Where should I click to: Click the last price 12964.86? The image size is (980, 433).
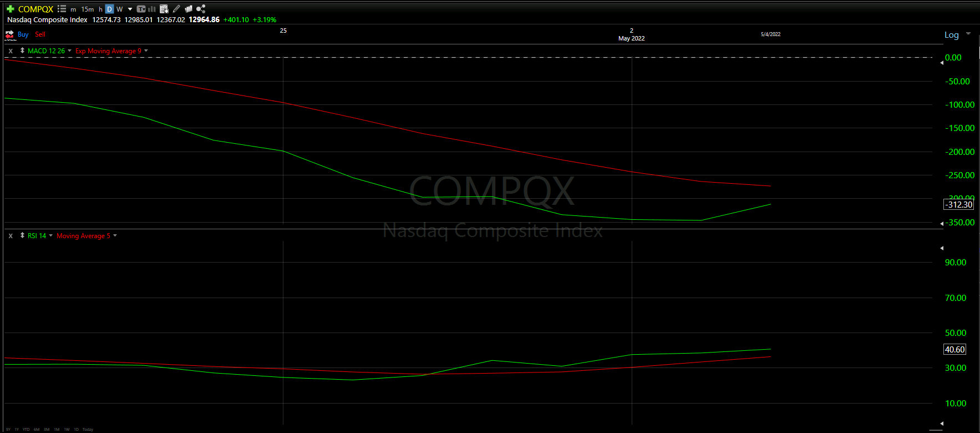point(204,19)
